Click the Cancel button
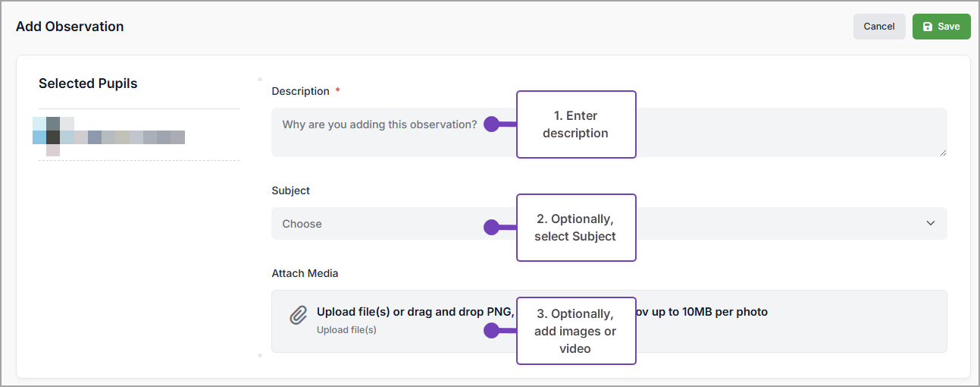980x387 pixels. pos(878,27)
